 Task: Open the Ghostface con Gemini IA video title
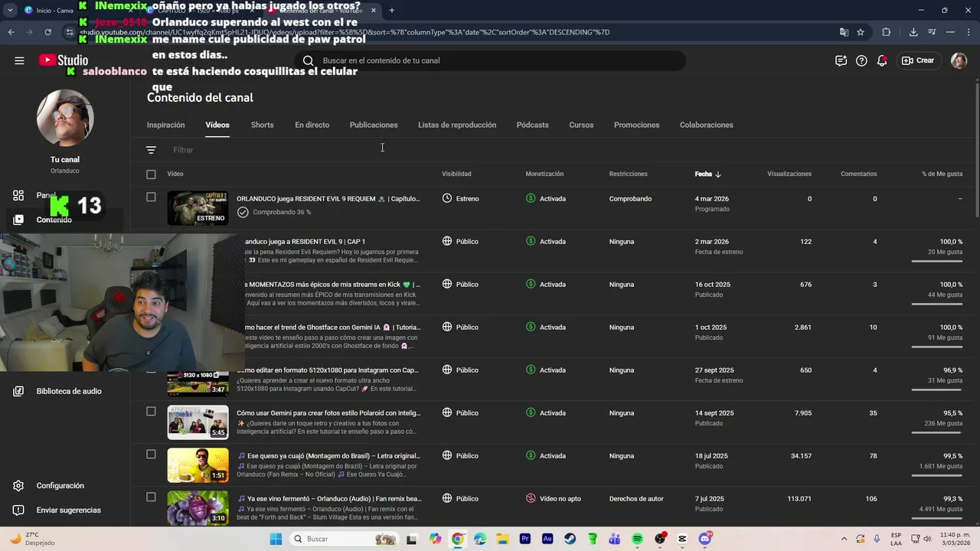tap(333, 328)
